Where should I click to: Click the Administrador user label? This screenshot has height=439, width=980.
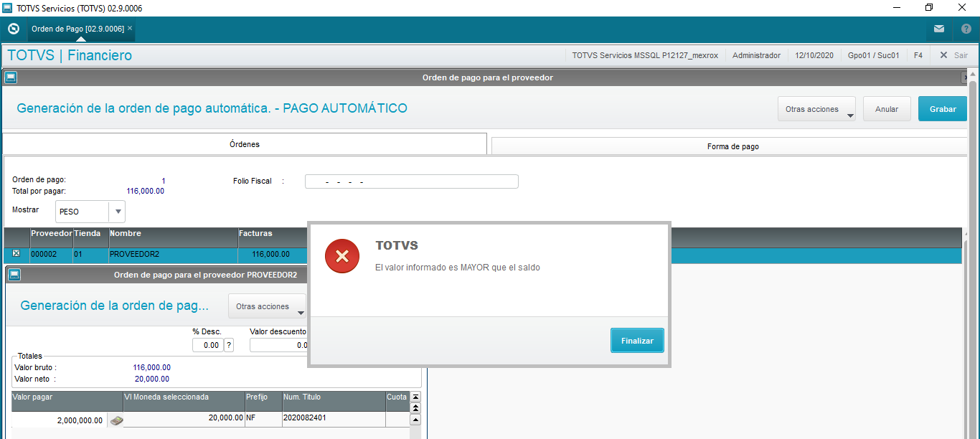tap(756, 55)
